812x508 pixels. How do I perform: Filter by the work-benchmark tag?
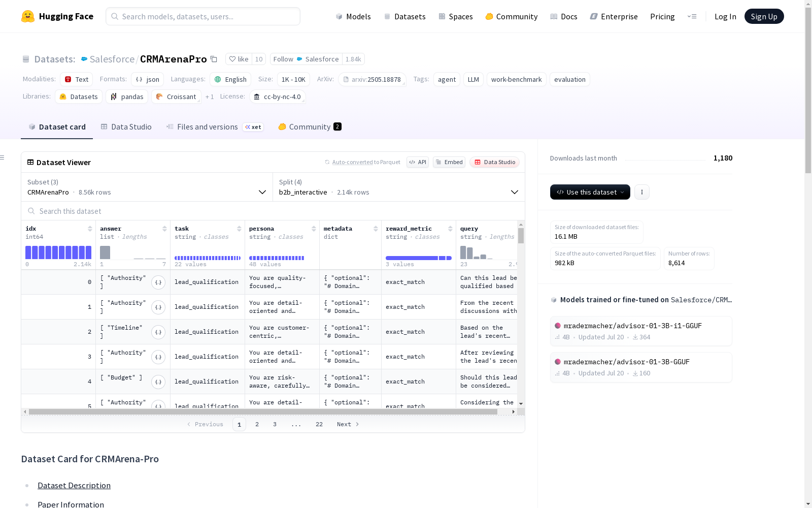517,79
